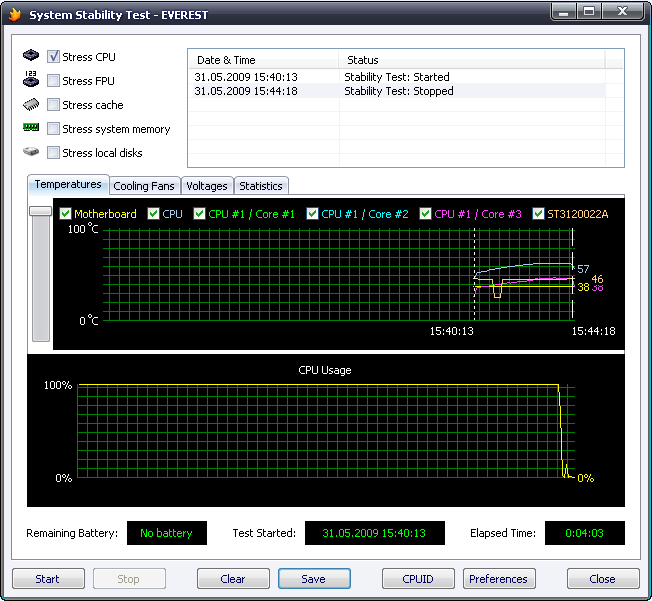Enable Stress system memory checkbox
Image resolution: width=652 pixels, height=601 pixels.
point(54,129)
